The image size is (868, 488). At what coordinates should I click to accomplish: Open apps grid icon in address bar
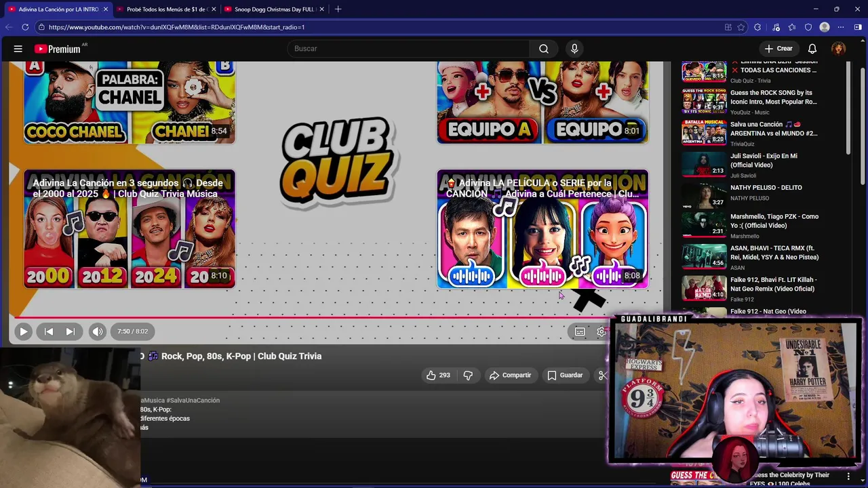tap(728, 27)
